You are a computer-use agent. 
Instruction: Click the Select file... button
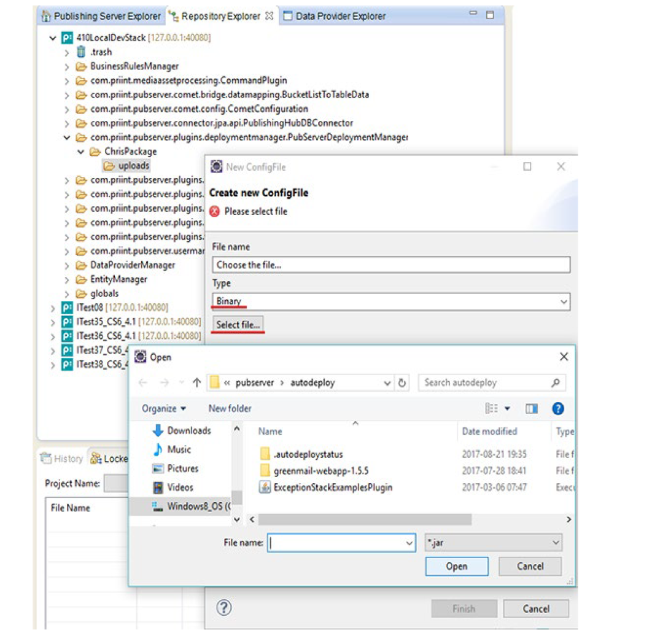pyautogui.click(x=238, y=325)
